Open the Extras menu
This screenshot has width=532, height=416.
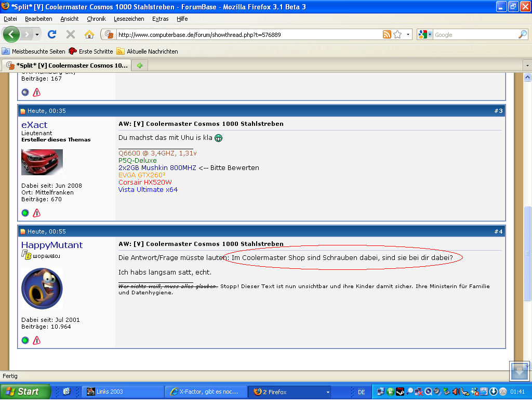click(x=160, y=19)
